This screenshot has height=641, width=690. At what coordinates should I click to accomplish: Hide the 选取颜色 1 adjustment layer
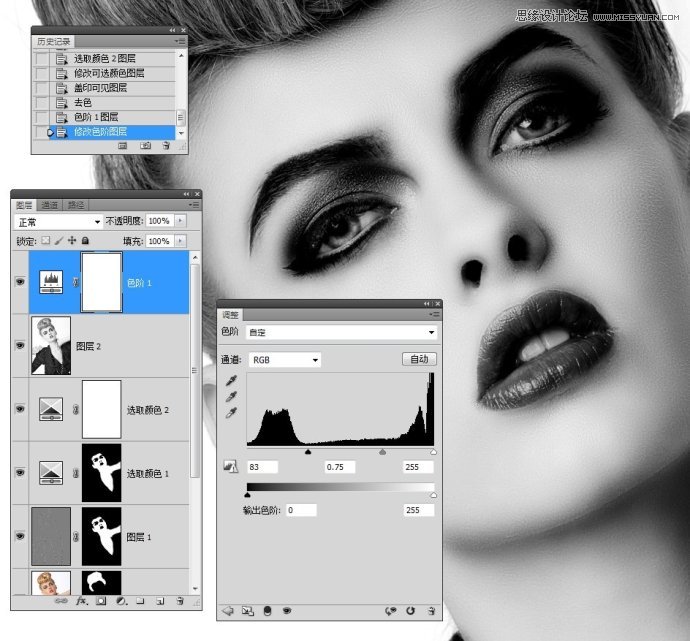19,472
